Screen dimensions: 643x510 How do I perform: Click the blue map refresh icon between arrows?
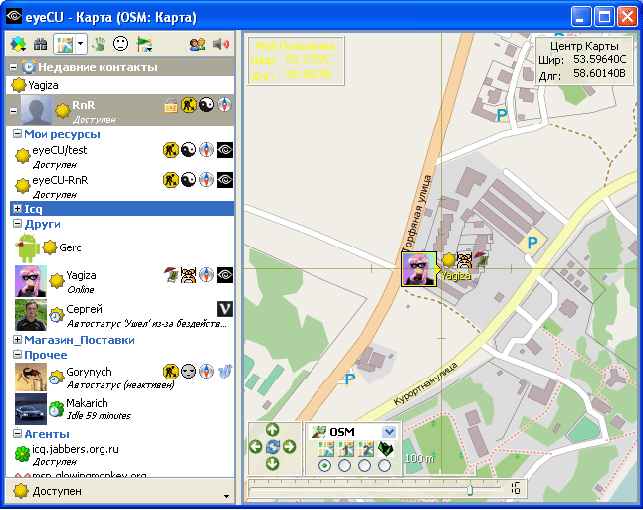click(x=272, y=447)
